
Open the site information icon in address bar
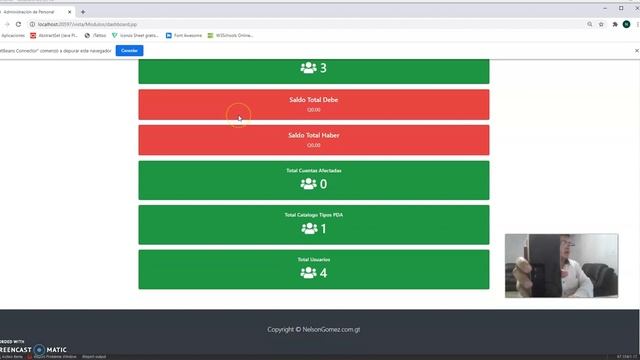32,24
